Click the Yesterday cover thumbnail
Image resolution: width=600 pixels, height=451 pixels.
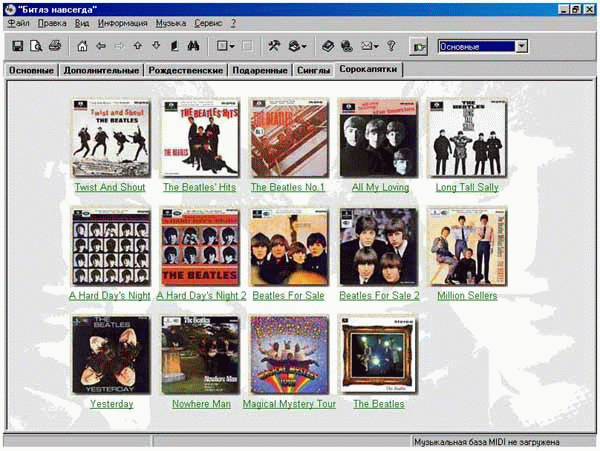tap(111, 355)
